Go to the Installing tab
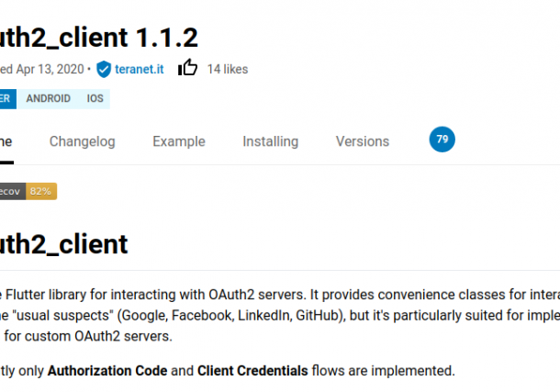The image size is (560, 392). [x=270, y=141]
